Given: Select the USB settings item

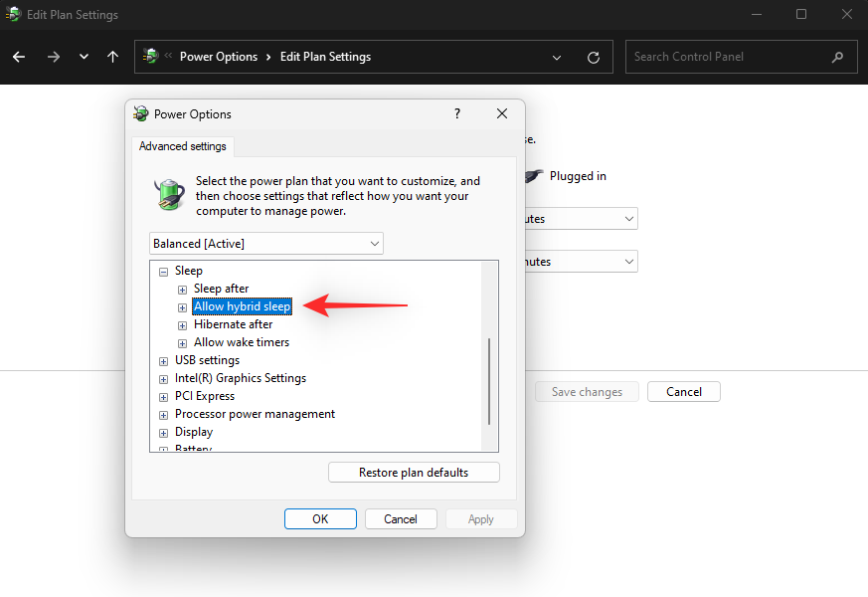Looking at the screenshot, I should [207, 360].
